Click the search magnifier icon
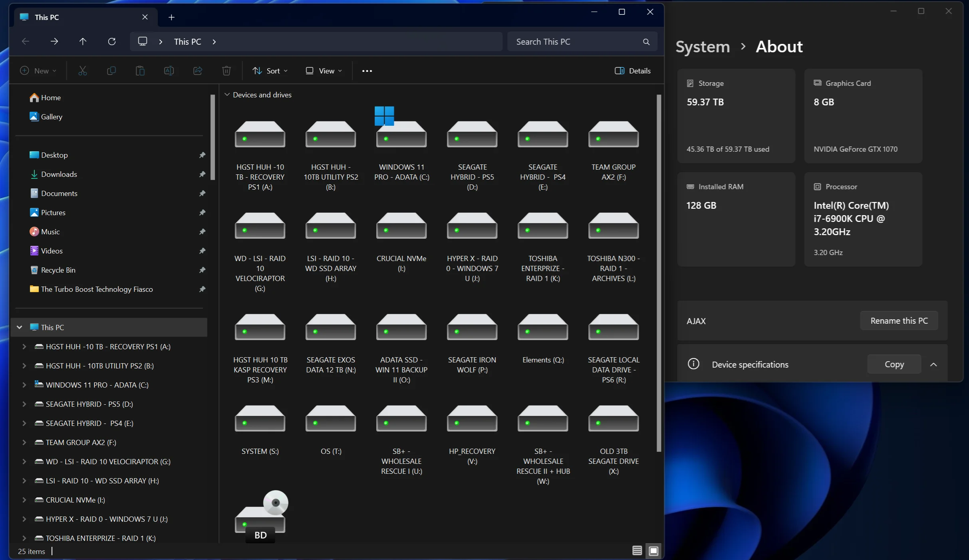Screen dimensions: 969x560 click(646, 42)
